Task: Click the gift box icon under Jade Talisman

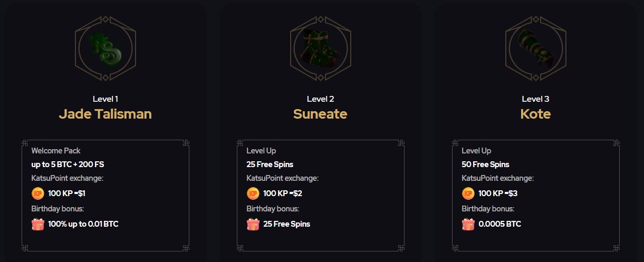Action: (38, 224)
